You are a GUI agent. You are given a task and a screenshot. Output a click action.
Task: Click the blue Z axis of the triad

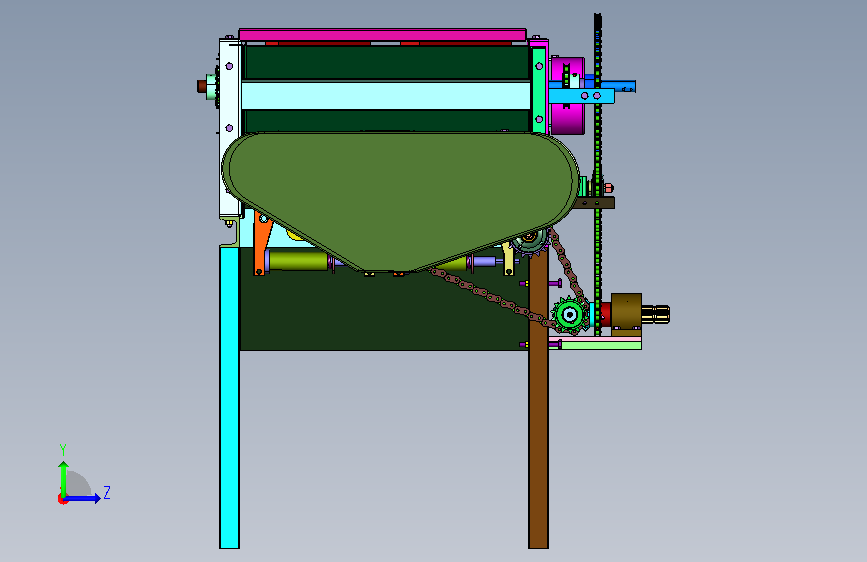pyautogui.click(x=83, y=498)
